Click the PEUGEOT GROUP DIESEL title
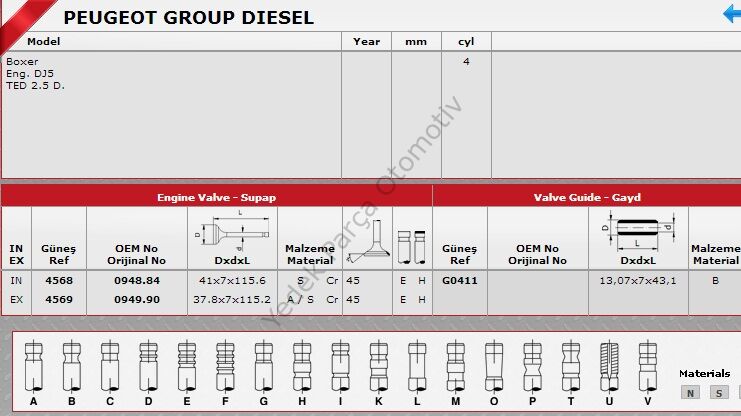Viewport: 741px width, 416px height. click(x=189, y=18)
